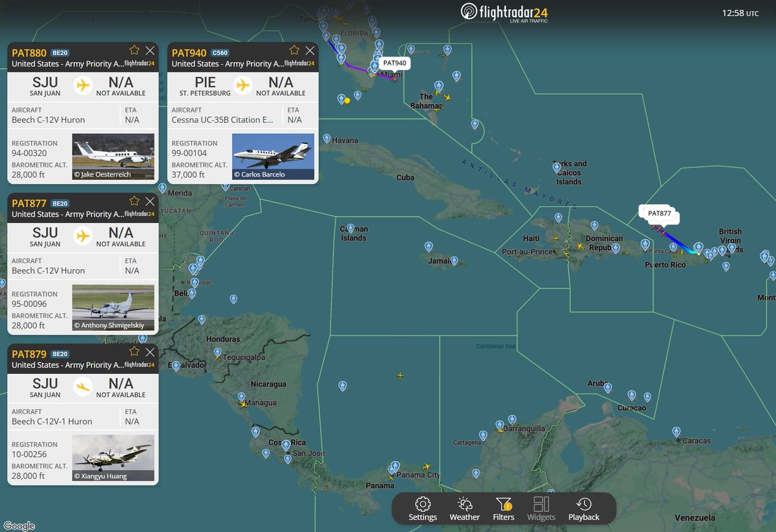Click registration 10-00256

[29, 455]
